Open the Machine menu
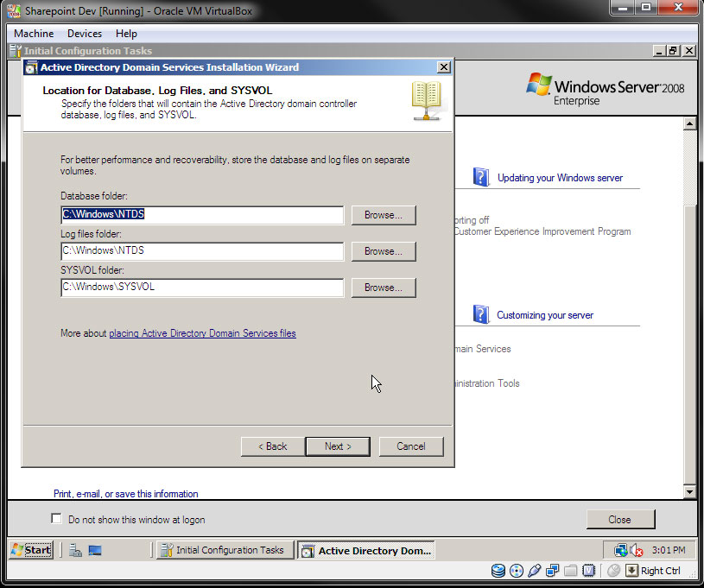The image size is (704, 588). [34, 34]
